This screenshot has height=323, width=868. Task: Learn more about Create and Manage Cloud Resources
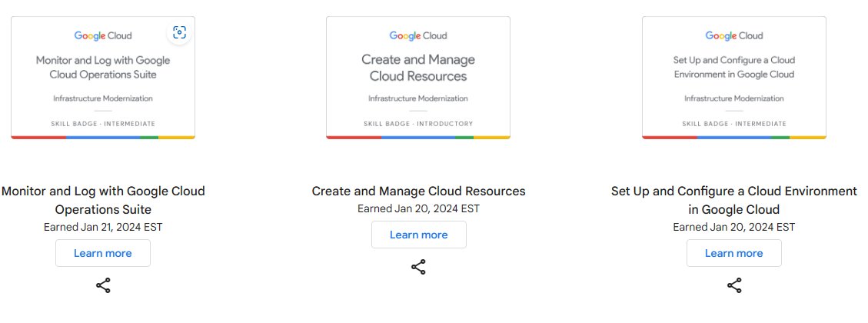pyautogui.click(x=418, y=235)
